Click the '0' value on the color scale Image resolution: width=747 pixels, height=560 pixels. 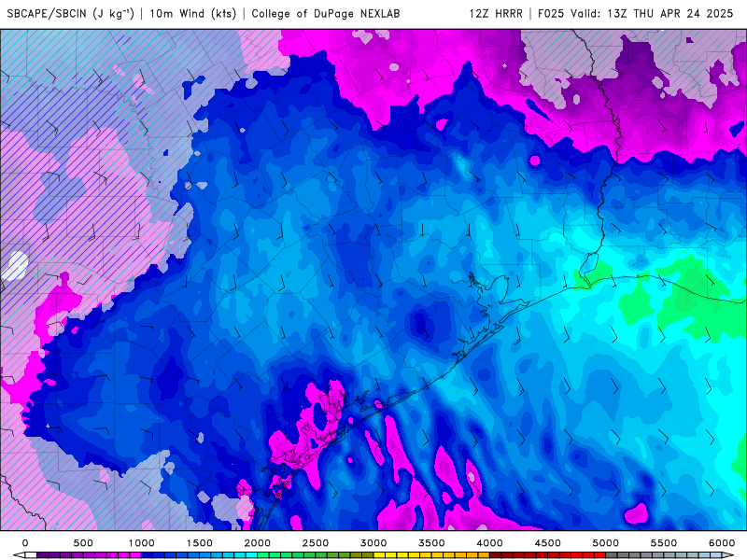pos(25,543)
